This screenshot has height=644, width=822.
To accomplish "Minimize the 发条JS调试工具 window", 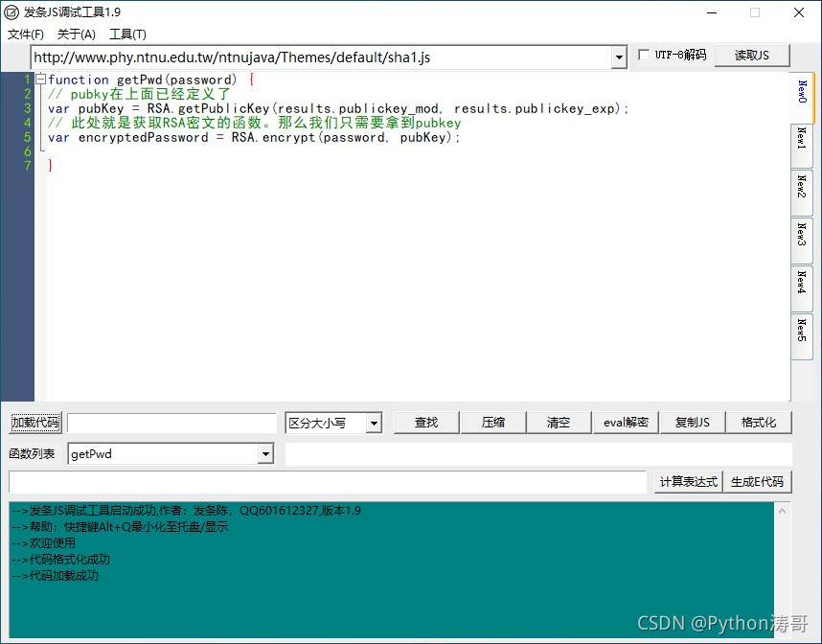I will pos(712,12).
